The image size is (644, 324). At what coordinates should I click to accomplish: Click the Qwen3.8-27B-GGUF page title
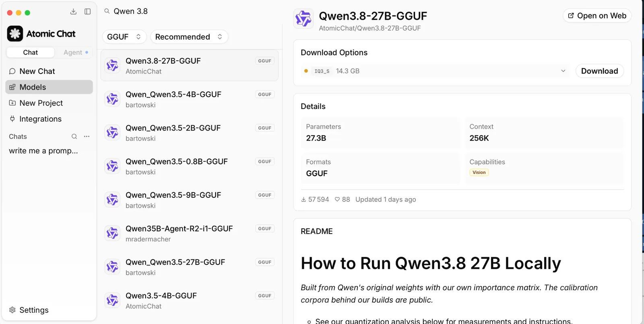(373, 16)
